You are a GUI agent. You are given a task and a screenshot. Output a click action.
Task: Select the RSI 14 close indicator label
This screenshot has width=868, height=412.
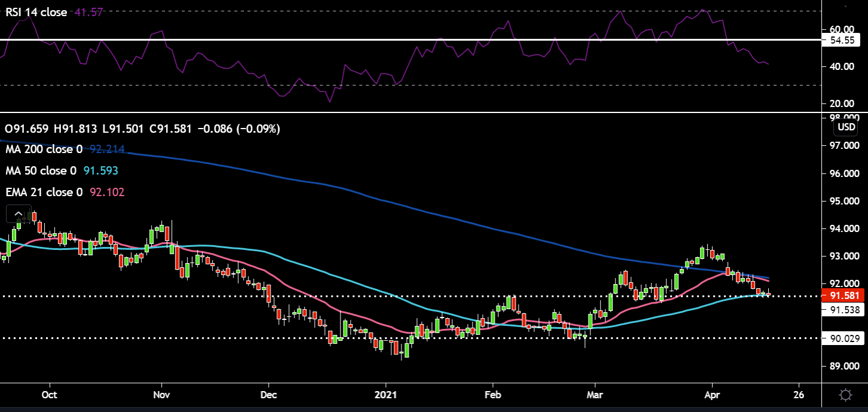[x=36, y=13]
